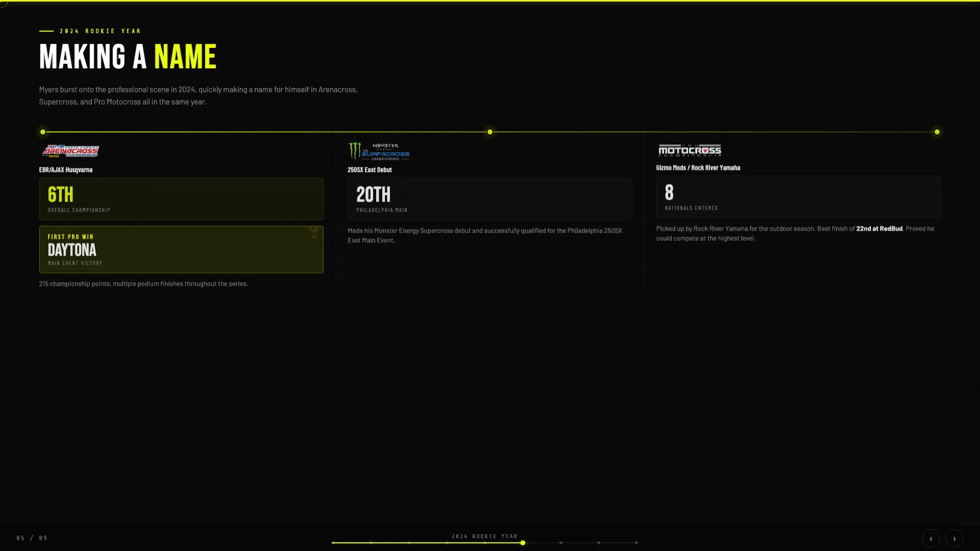
Task: Click middle timeline dot above Supercross
Action: 489,132
